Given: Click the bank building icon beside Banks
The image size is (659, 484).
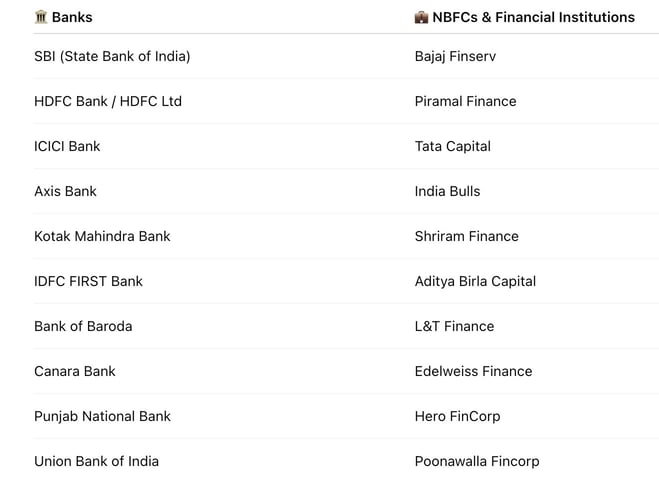Looking at the screenshot, I should [x=41, y=17].
